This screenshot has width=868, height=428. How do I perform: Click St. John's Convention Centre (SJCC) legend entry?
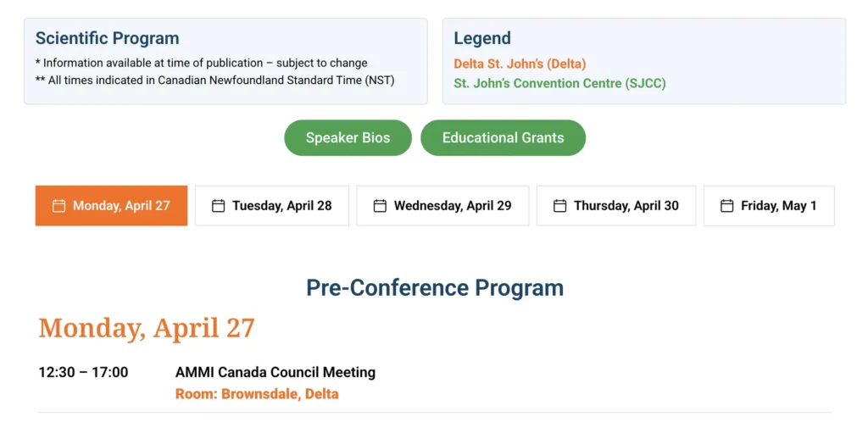[x=559, y=83]
